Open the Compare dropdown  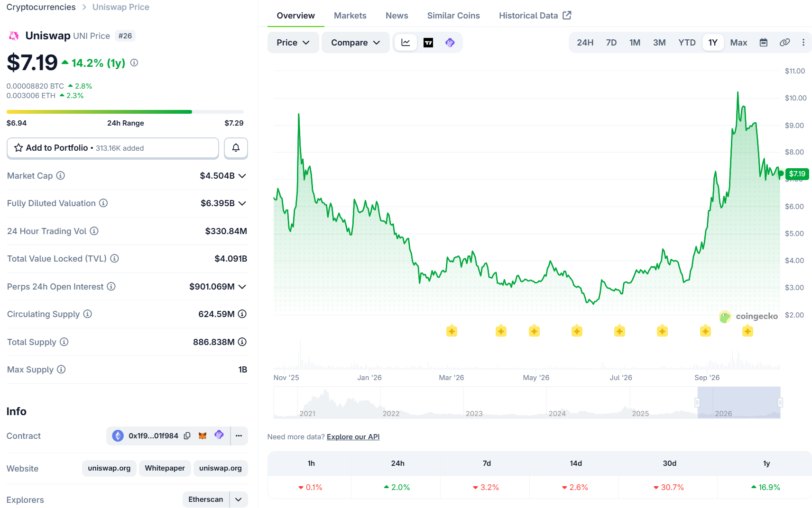(x=356, y=43)
